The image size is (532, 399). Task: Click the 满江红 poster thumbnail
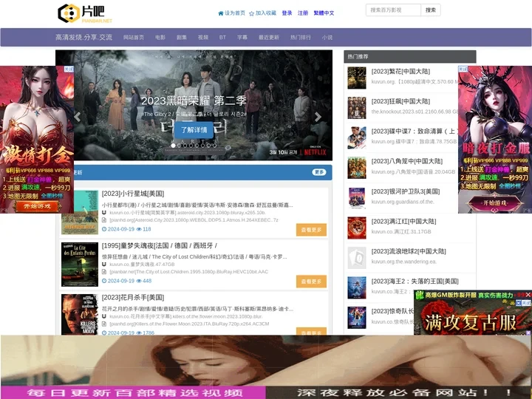357,228
